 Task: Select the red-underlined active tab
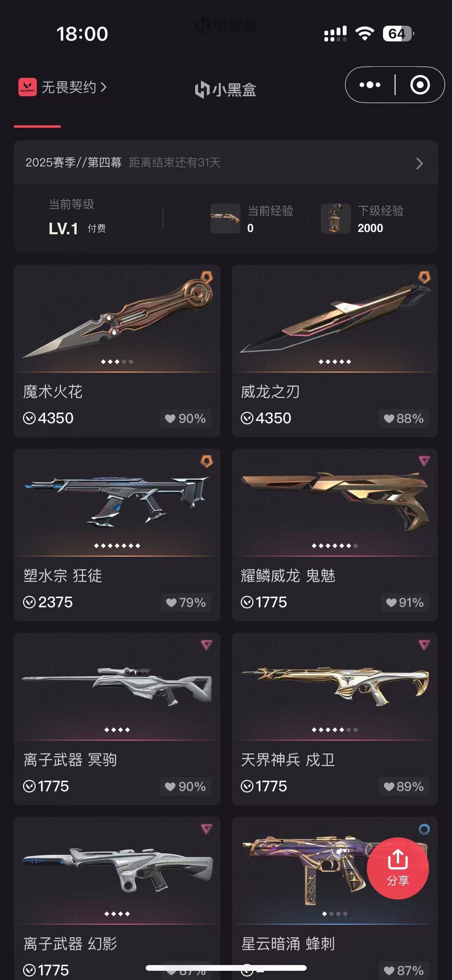point(37,126)
